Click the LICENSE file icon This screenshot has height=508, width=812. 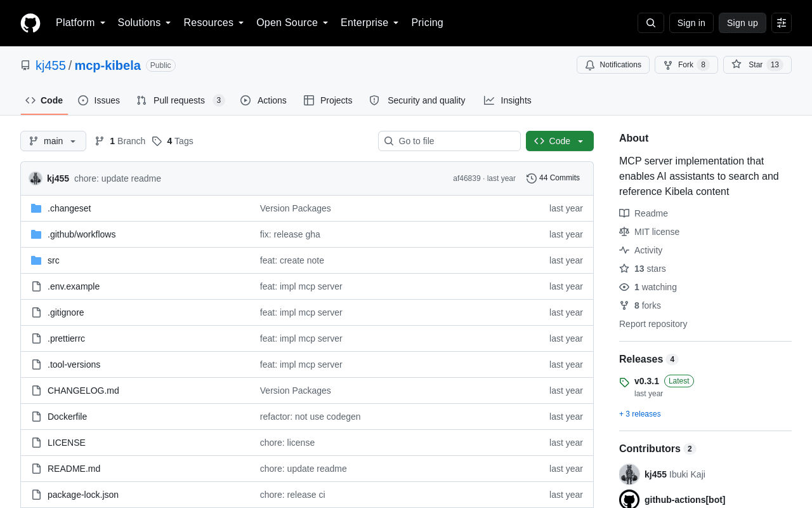click(36, 443)
